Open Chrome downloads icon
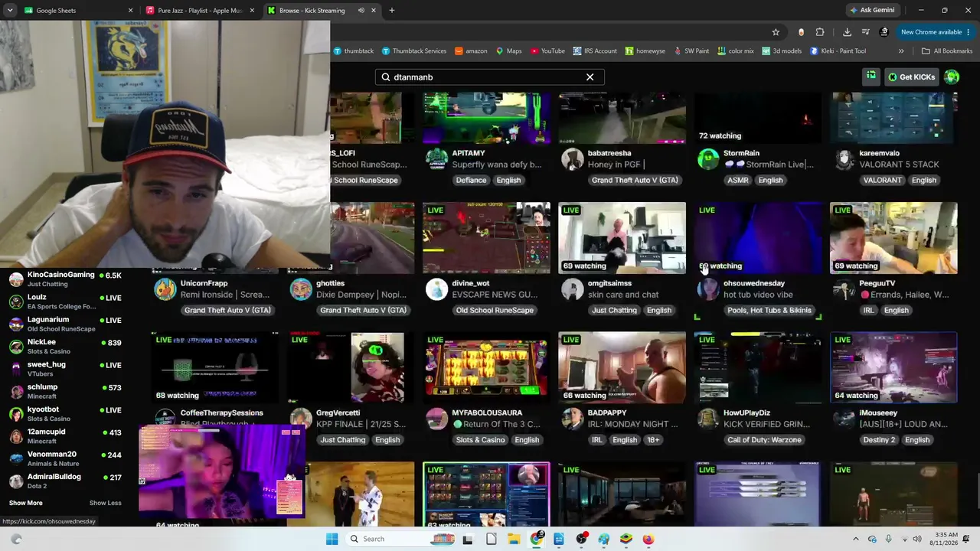The width and height of the screenshot is (980, 551). tap(847, 32)
